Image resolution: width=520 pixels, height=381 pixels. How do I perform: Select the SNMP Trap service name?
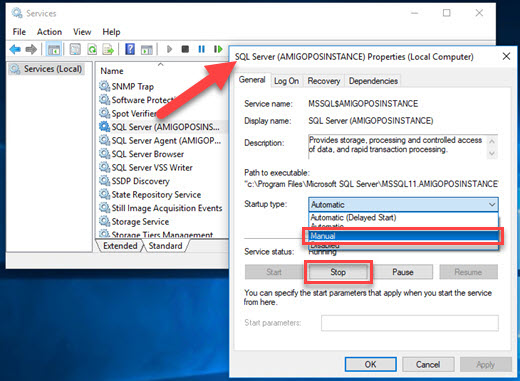pyautogui.click(x=133, y=86)
